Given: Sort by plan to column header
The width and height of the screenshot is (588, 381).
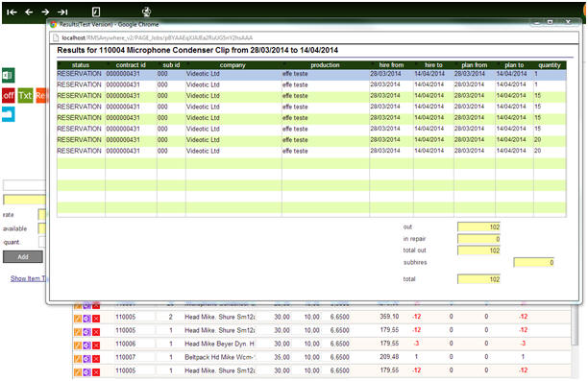Looking at the screenshot, I should click(x=514, y=65).
